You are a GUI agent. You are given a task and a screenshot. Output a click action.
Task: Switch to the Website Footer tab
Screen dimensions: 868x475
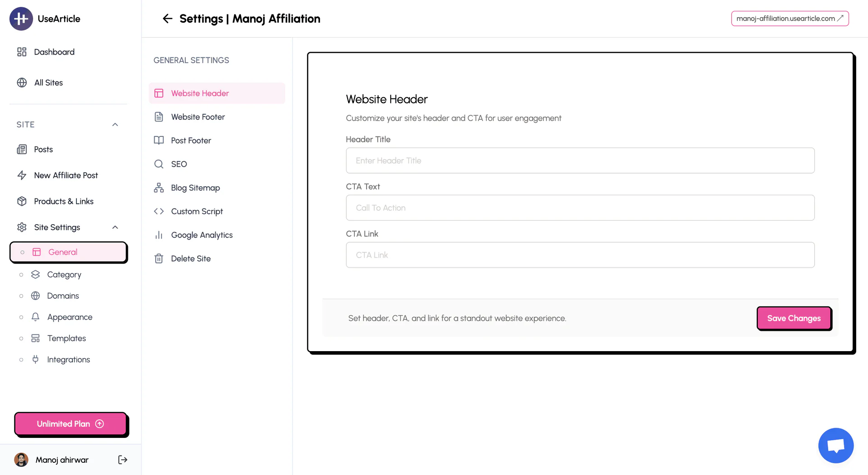(x=198, y=117)
